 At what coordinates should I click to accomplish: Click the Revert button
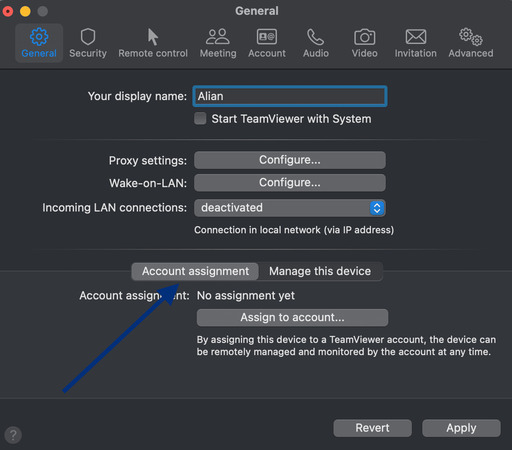pyautogui.click(x=372, y=428)
